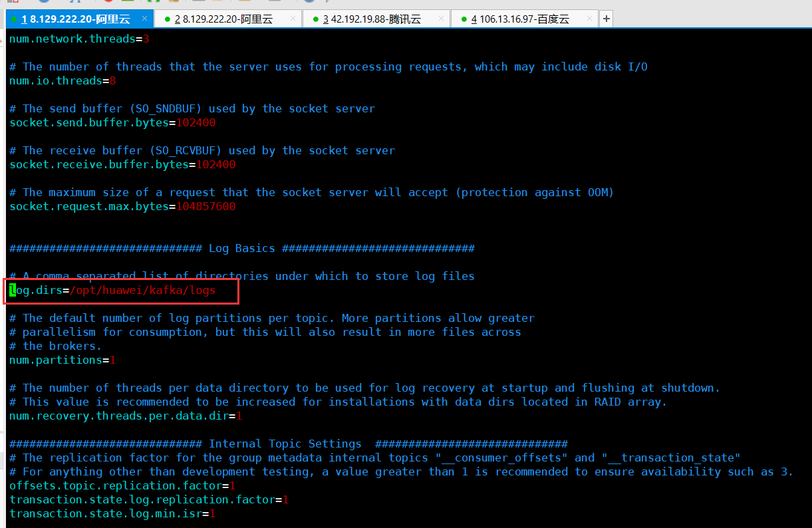Click the comment mentioning protection against OOM
Image resolution: width=812 pixels, height=528 pixels.
click(312, 193)
